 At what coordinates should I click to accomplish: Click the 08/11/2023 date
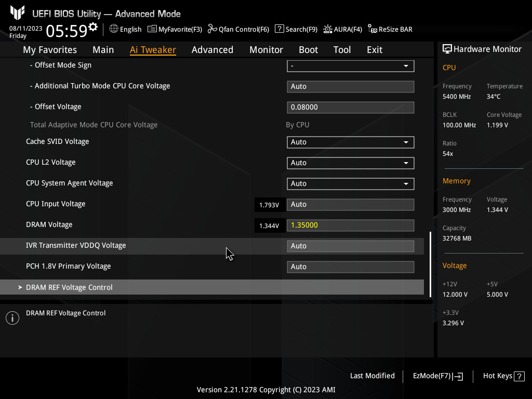pos(26,29)
